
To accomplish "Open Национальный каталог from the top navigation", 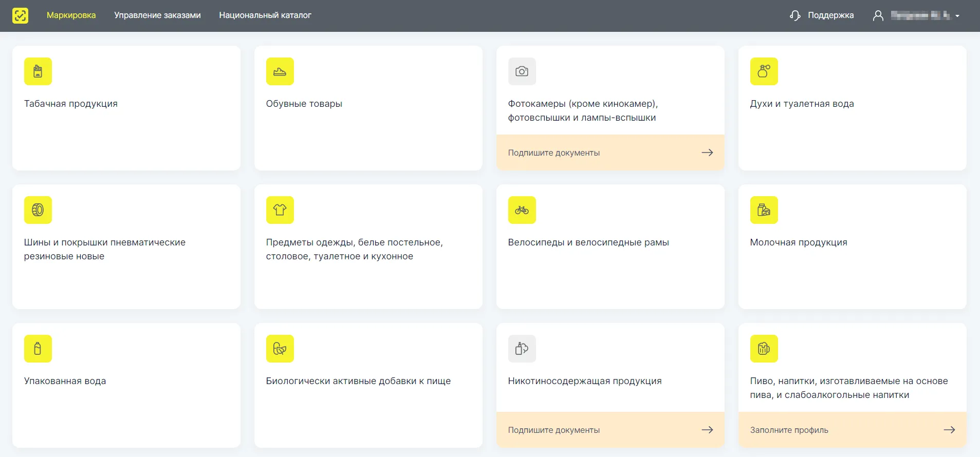I will click(x=265, y=15).
